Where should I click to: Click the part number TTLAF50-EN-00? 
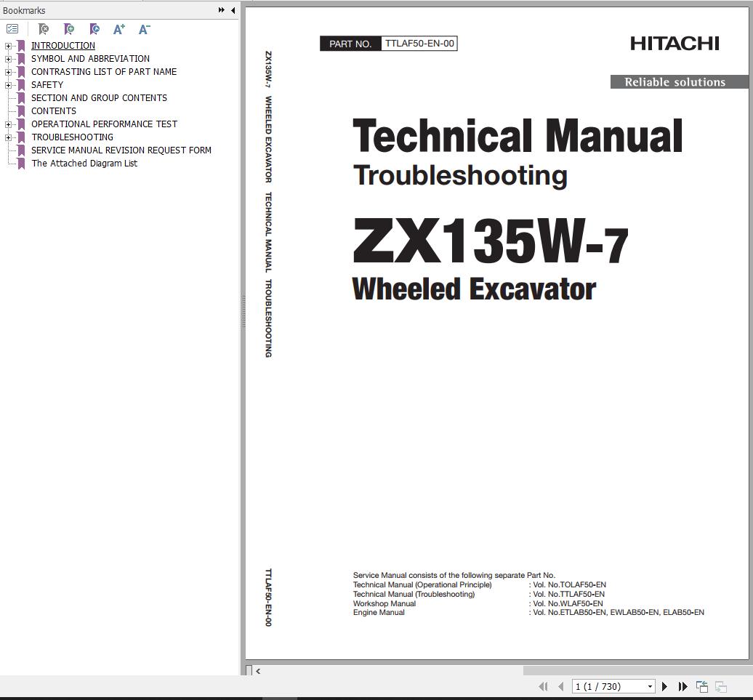tap(419, 44)
